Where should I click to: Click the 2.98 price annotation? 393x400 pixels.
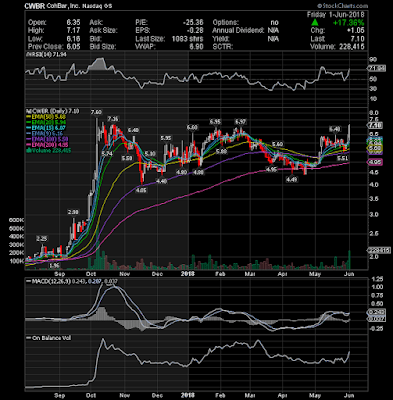click(x=73, y=212)
